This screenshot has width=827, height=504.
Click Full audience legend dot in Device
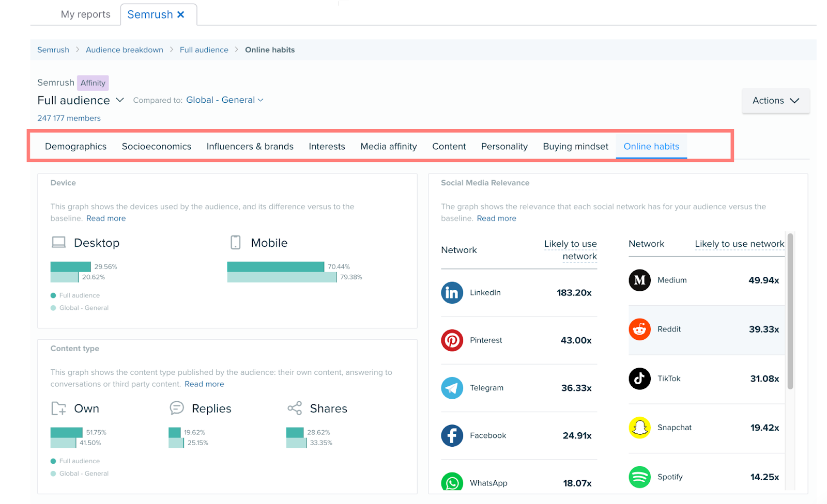[53, 295]
